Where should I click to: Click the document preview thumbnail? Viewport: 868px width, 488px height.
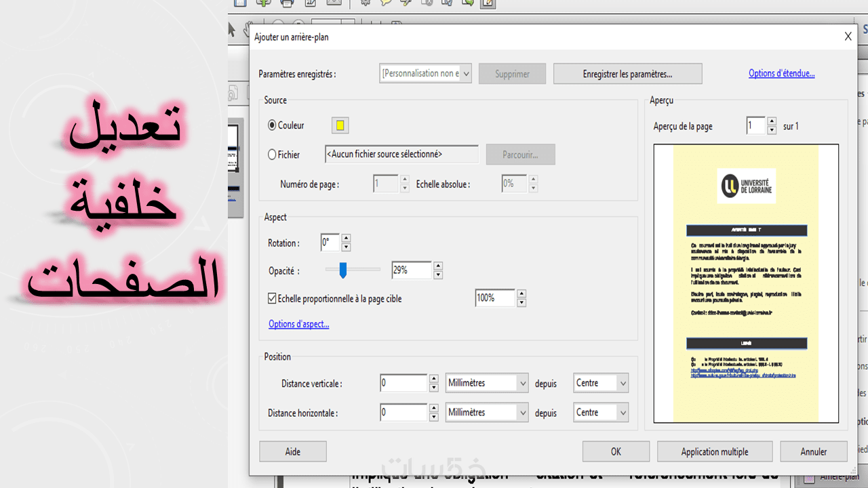pos(746,283)
